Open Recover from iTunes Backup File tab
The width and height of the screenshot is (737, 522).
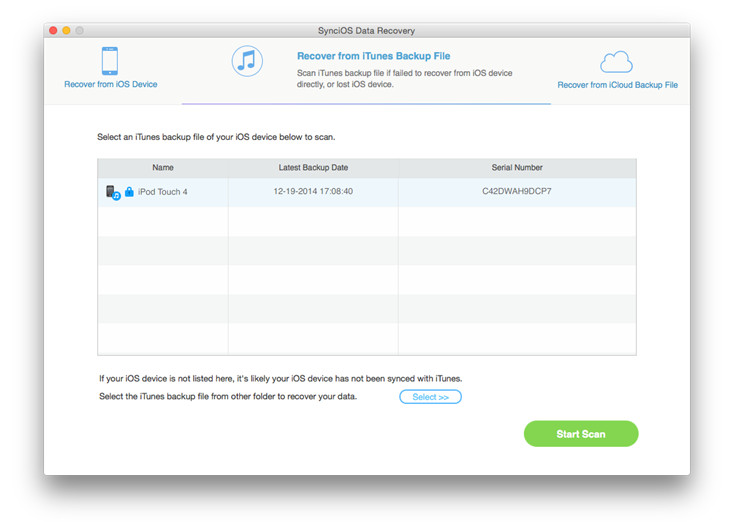[374, 56]
